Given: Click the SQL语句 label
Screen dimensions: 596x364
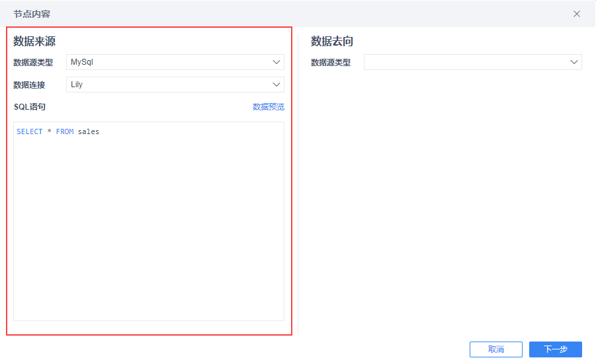Looking at the screenshot, I should pos(30,107).
